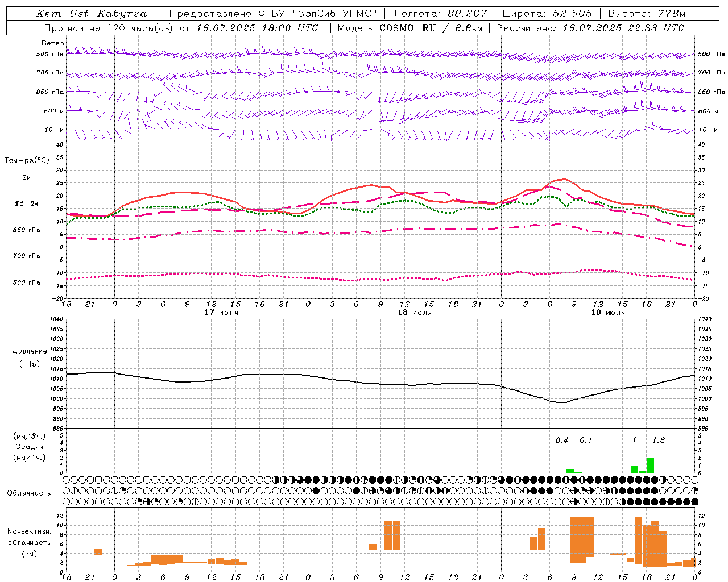Click the 'Ветер' wind panel label
This screenshot has height=582, width=728.
tap(52, 43)
